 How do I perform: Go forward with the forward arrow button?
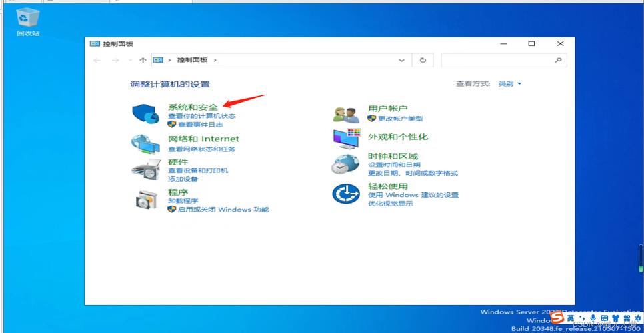point(115,61)
